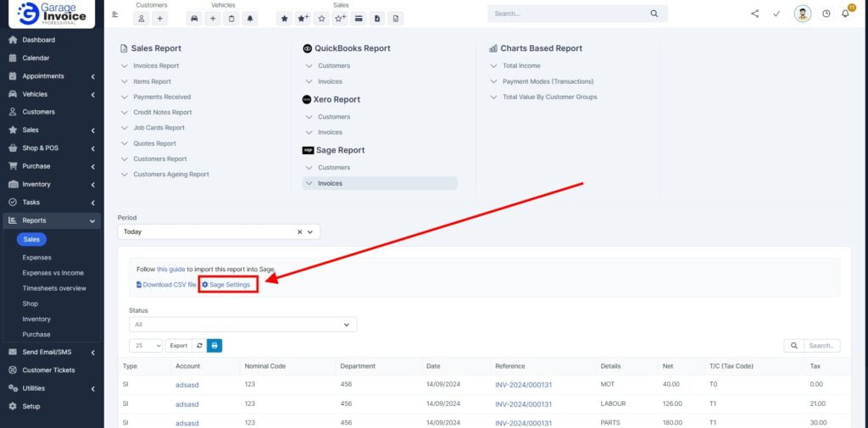Click the clipboard icon under Vehicles
This screenshot has width=868, height=428.
point(231,19)
